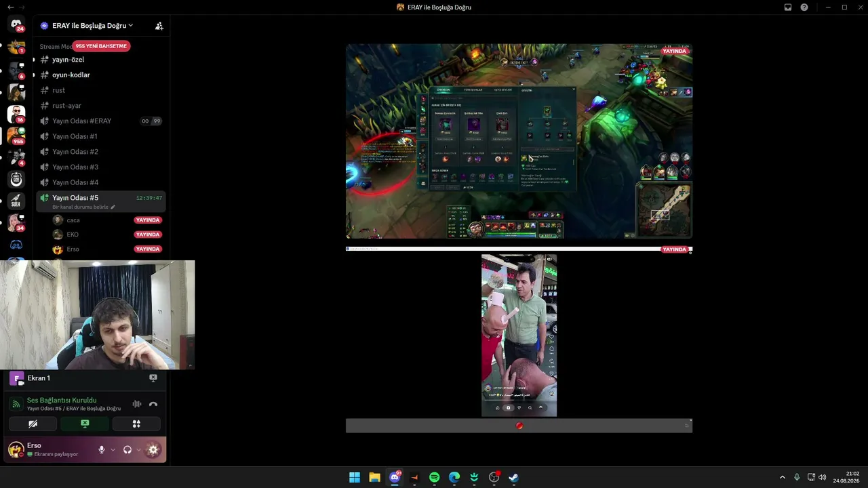The height and width of the screenshot is (488, 868).
Task: Open File Explorer from the taskbar
Action: coord(374,477)
